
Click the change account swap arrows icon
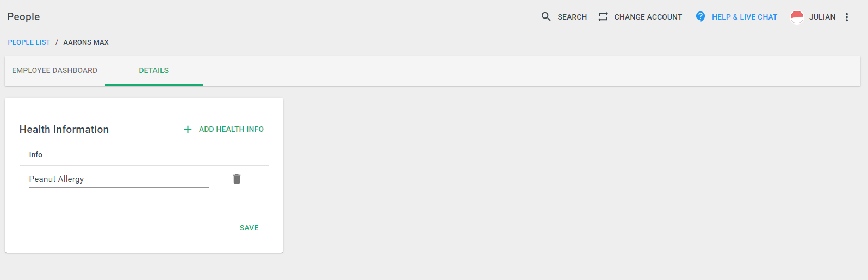click(x=603, y=17)
